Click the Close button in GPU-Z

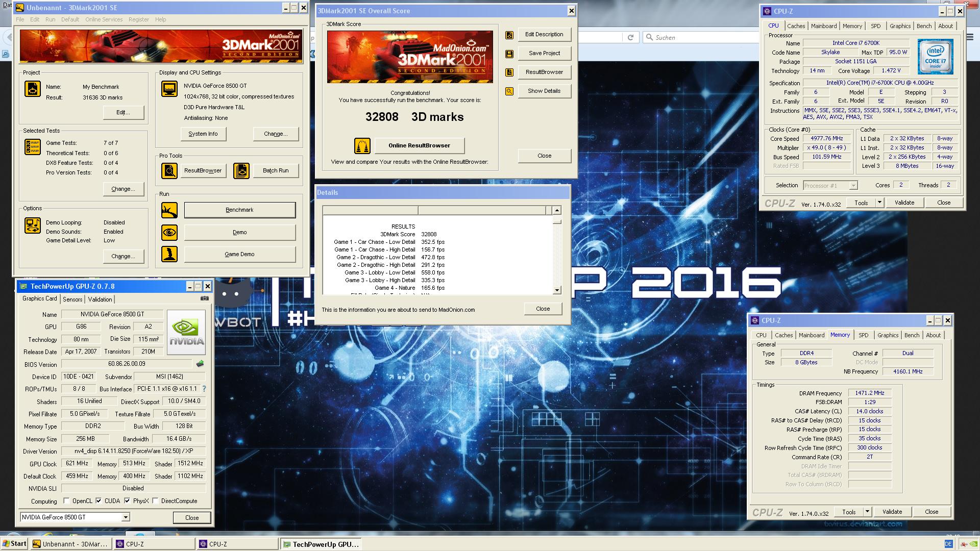(x=192, y=517)
